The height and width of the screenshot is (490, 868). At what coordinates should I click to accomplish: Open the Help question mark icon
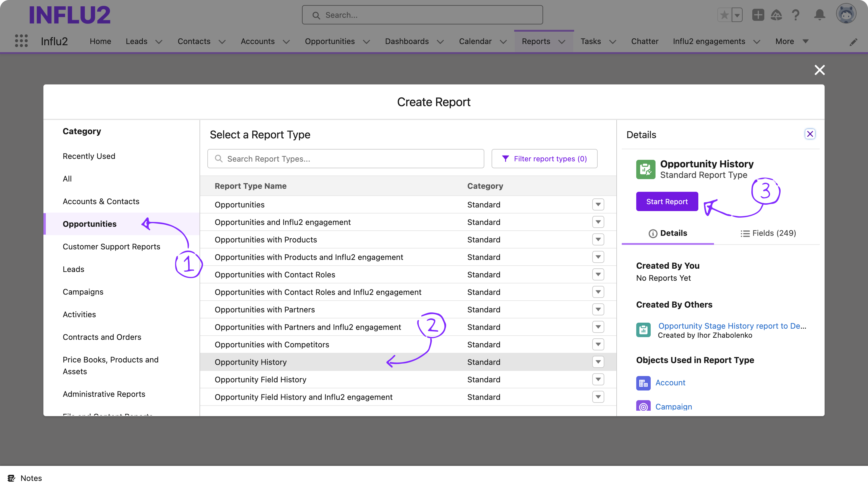[x=796, y=15]
